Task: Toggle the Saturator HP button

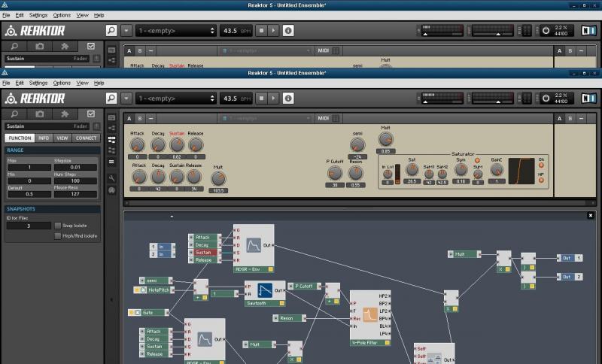Action: coord(541,180)
